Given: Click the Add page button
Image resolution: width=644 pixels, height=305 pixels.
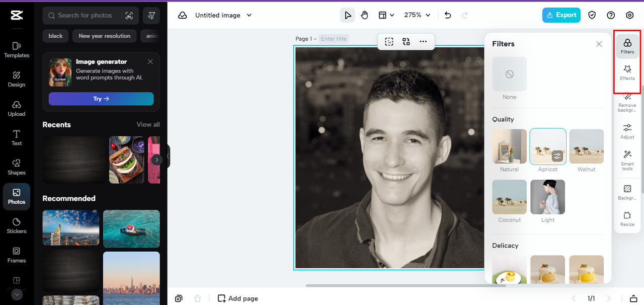Looking at the screenshot, I should (x=238, y=298).
